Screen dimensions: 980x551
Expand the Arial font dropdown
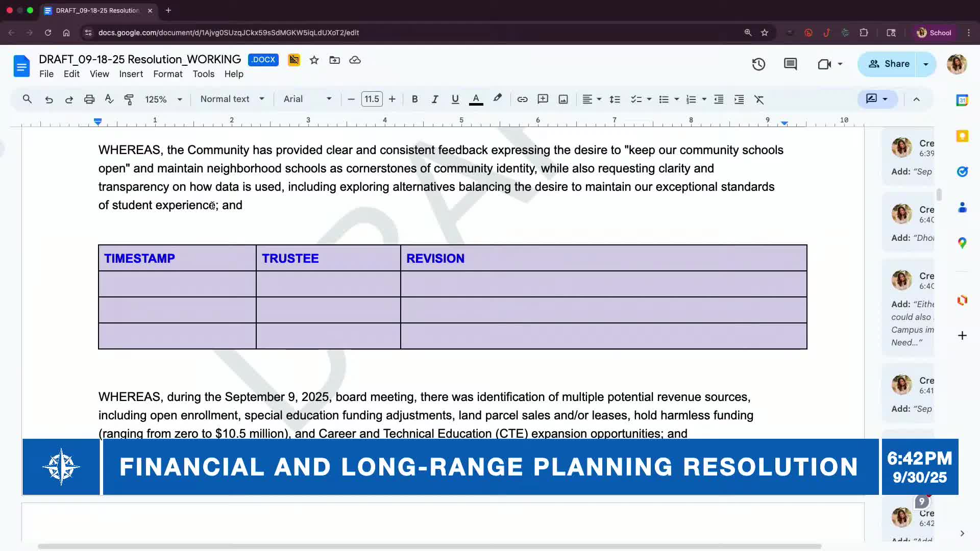(307, 99)
